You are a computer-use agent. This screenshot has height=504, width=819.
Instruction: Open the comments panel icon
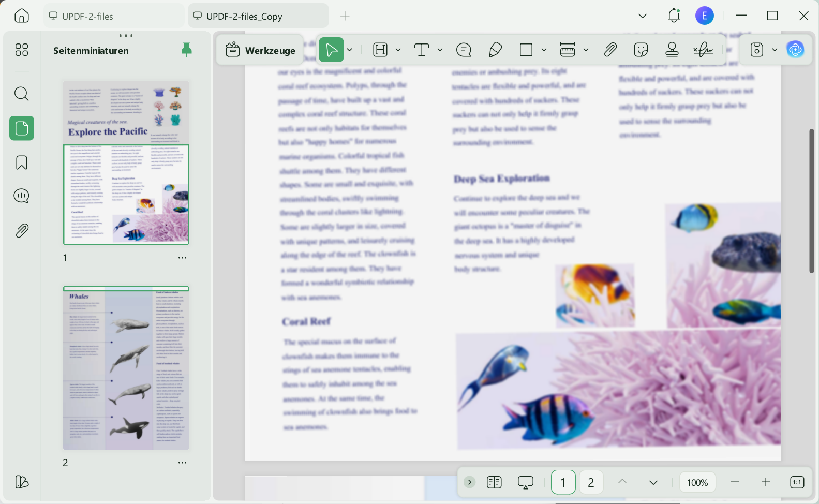22,196
